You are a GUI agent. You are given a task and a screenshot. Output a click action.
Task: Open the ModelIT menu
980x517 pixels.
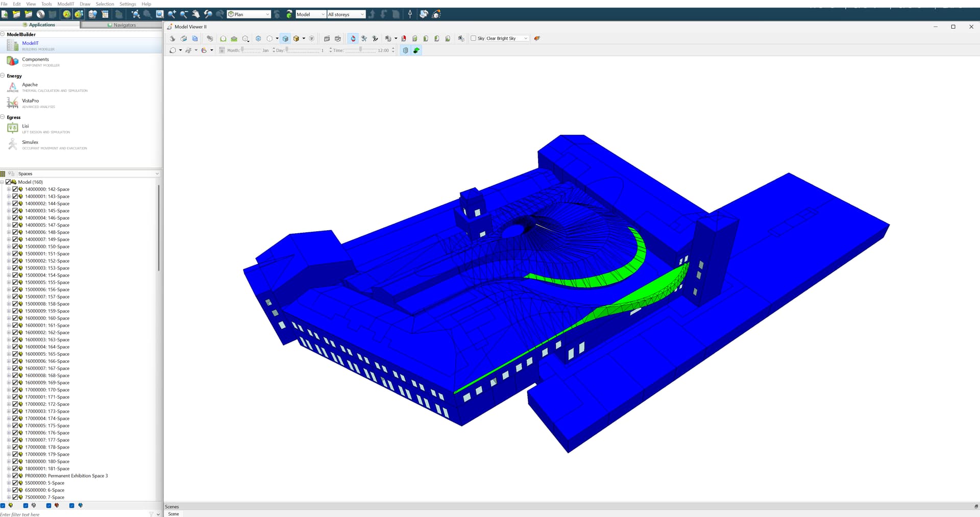65,4
